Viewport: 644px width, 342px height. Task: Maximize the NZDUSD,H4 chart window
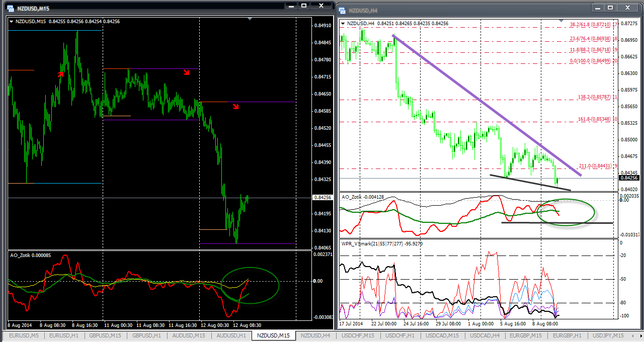click(x=610, y=8)
